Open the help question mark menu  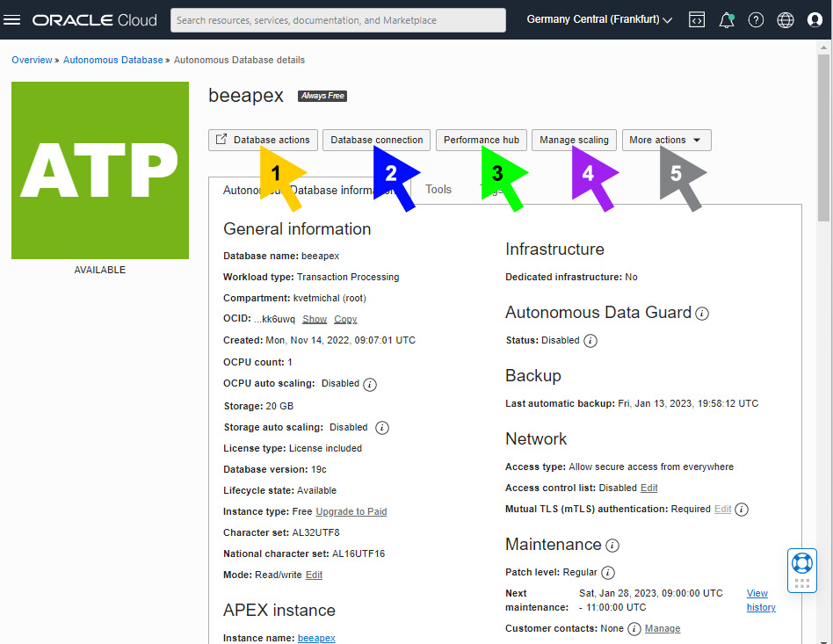point(756,20)
